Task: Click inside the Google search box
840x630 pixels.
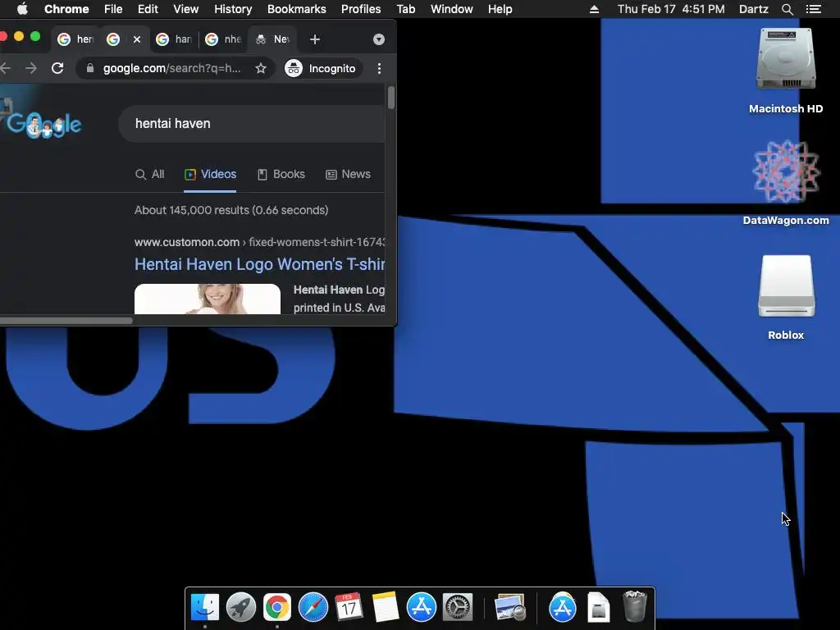Action: (252, 124)
